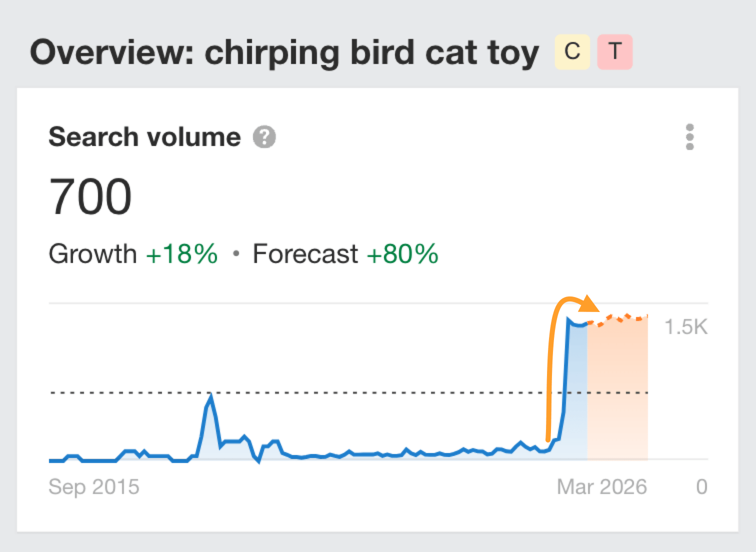Click the Sep 2015 axis label

(94, 486)
